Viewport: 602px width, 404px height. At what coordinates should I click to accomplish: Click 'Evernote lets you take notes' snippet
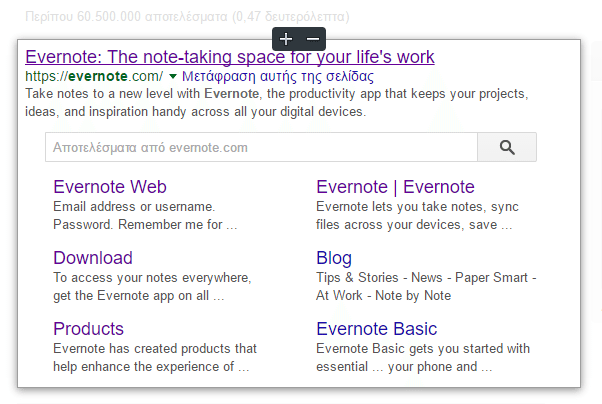417,215
